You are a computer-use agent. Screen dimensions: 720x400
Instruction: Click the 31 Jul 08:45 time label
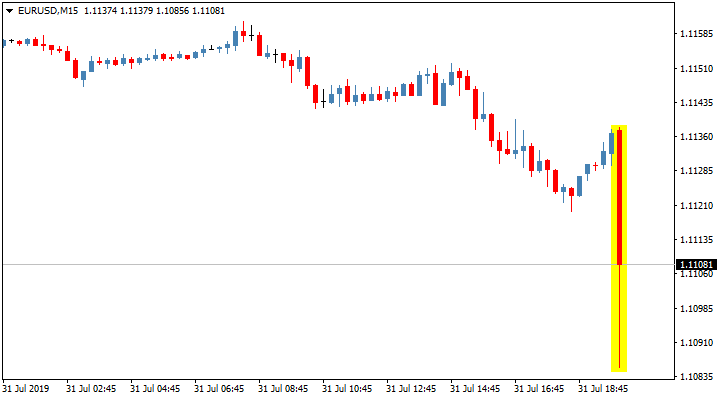[283, 389]
